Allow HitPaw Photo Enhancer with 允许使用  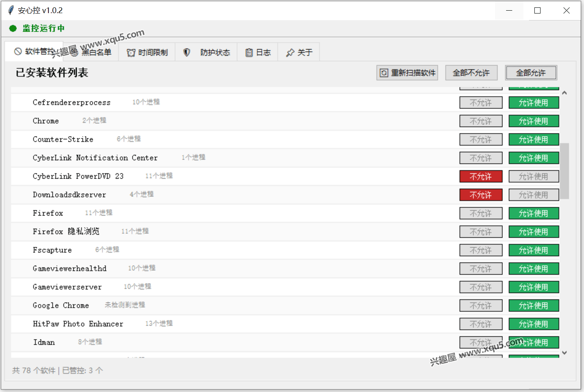click(534, 324)
